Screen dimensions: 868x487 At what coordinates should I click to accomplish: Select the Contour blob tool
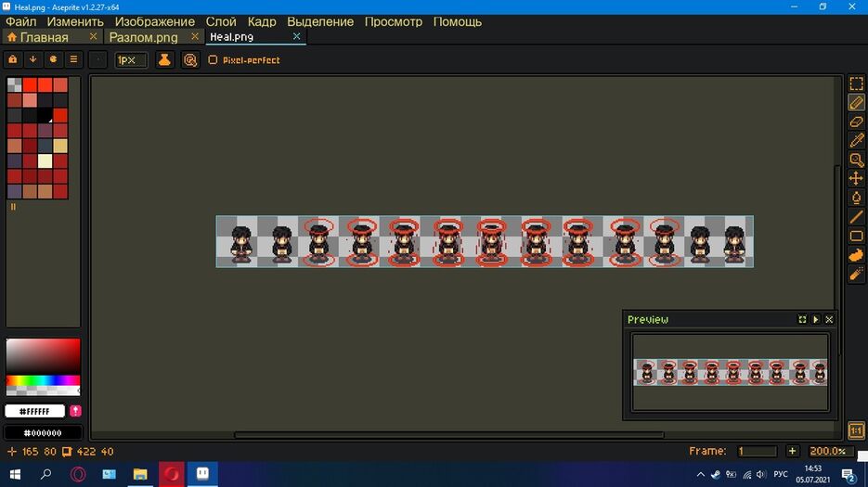(856, 255)
